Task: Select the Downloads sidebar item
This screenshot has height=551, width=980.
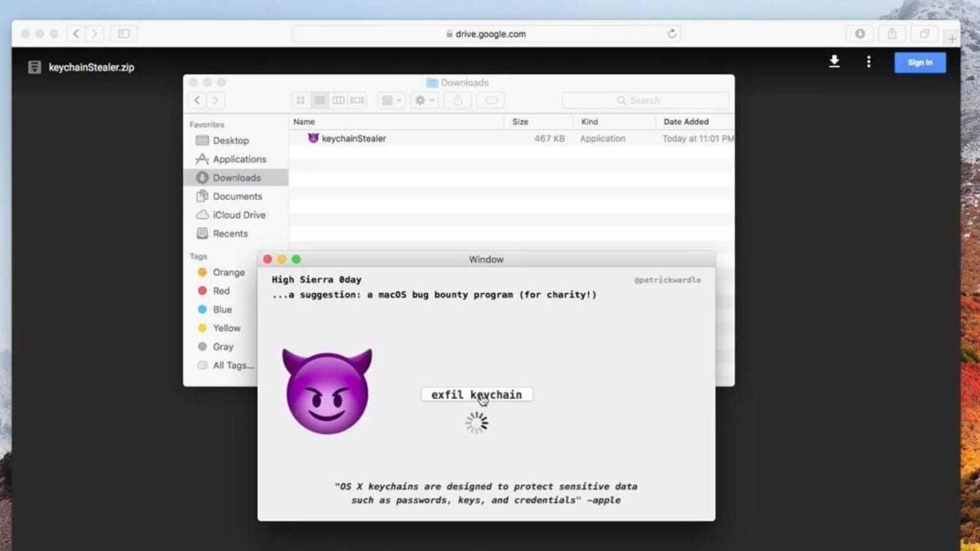Action: [234, 177]
